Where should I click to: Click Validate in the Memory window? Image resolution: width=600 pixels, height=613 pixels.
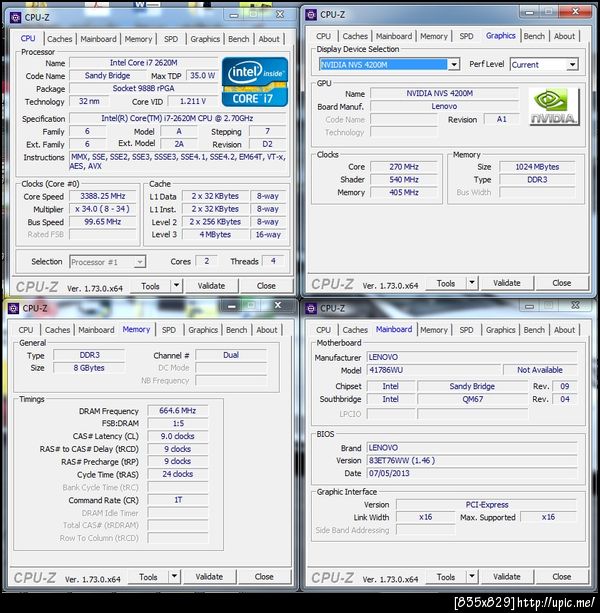coord(209,577)
